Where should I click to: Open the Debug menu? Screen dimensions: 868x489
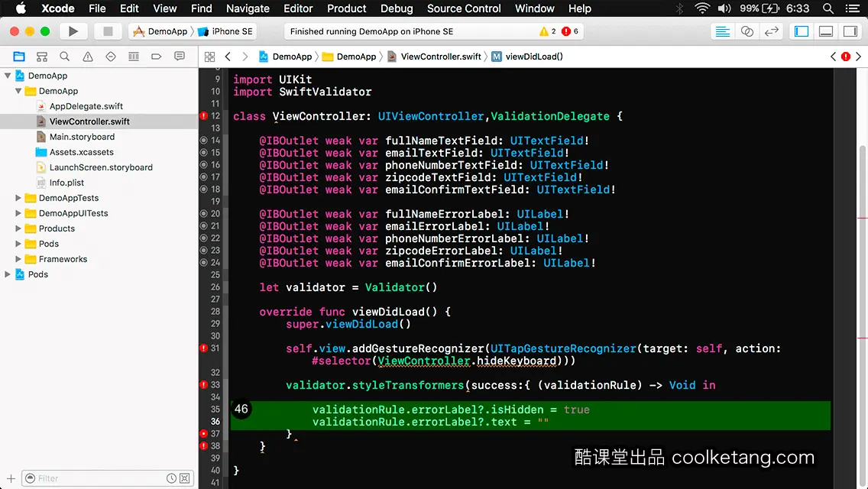pyautogui.click(x=397, y=8)
